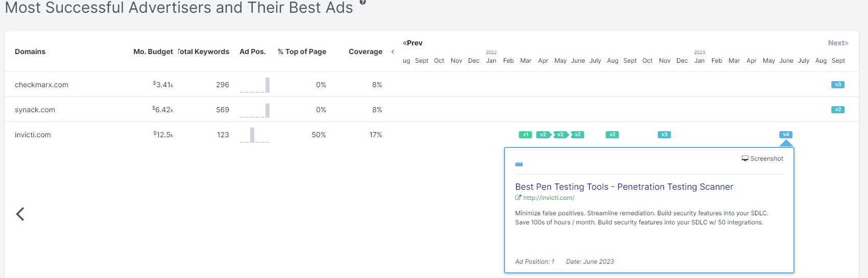868x278 pixels.
Task: Select checkmarx v3 ad marker
Action: pos(838,85)
